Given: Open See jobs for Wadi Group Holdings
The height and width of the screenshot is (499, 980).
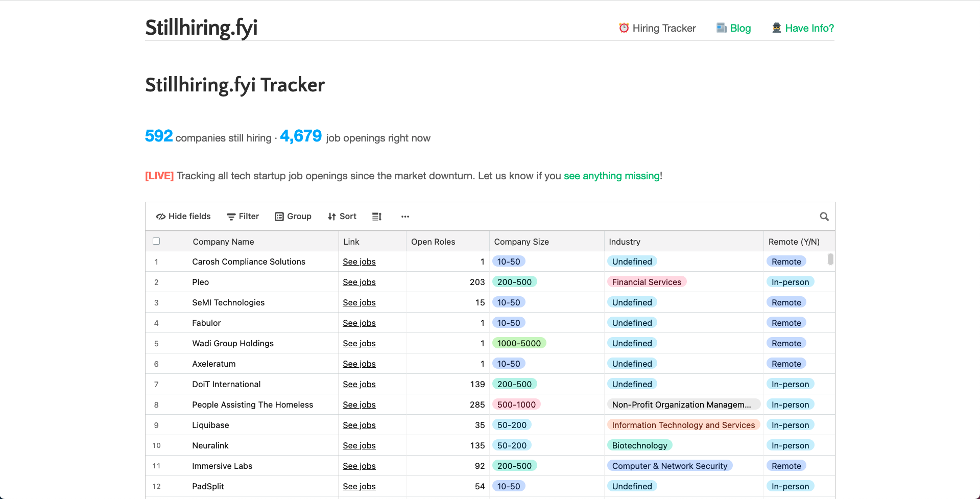Looking at the screenshot, I should click(x=359, y=343).
